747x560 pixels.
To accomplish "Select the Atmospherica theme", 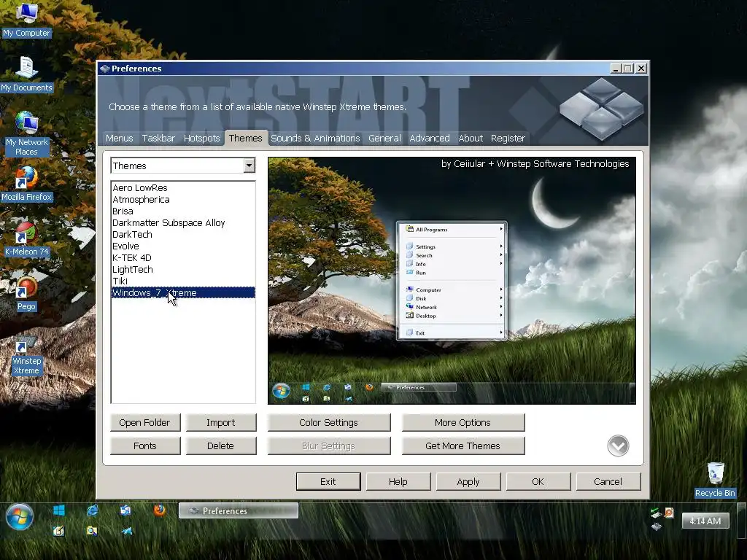I will coord(183,200).
